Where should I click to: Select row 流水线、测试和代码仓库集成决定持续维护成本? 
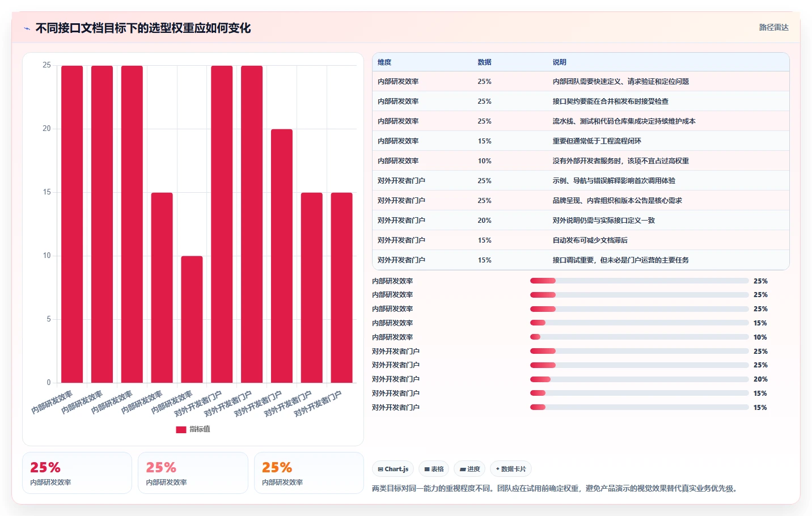pos(581,121)
